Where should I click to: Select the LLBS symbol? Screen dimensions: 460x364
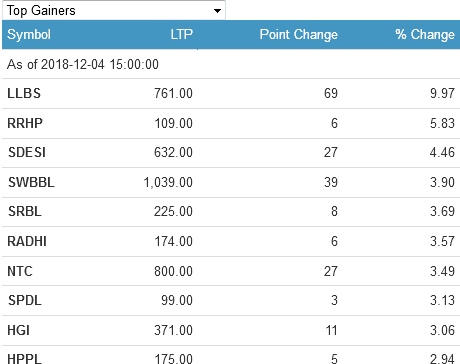coord(24,93)
